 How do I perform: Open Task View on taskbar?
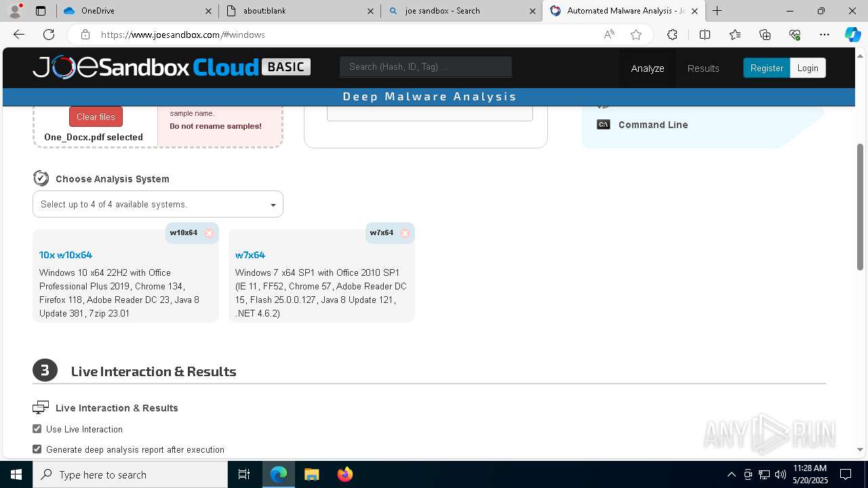[x=244, y=474]
